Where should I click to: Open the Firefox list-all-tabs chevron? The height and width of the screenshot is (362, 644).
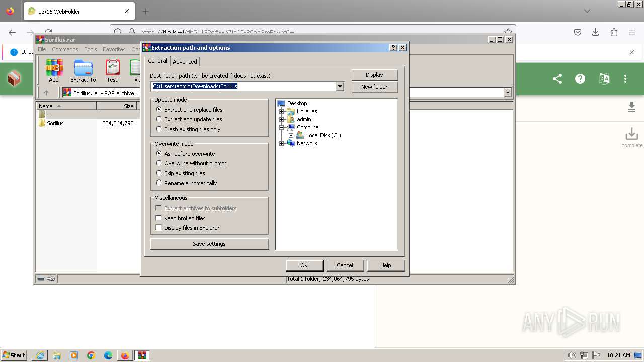click(x=587, y=11)
